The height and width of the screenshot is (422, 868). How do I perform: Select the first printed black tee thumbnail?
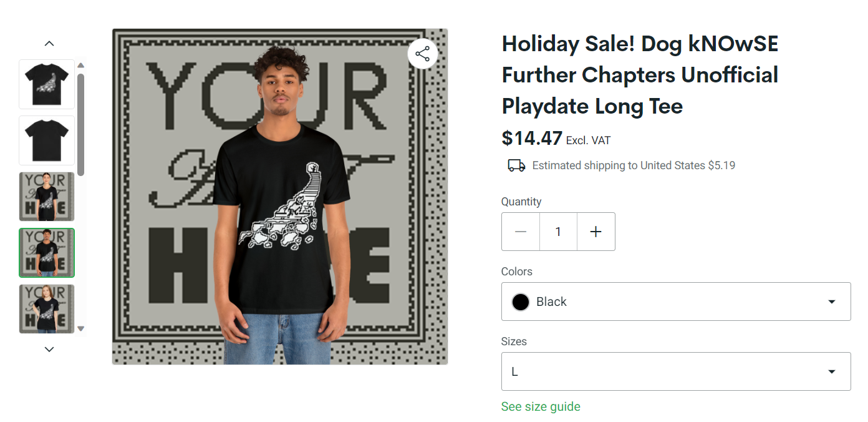47,84
